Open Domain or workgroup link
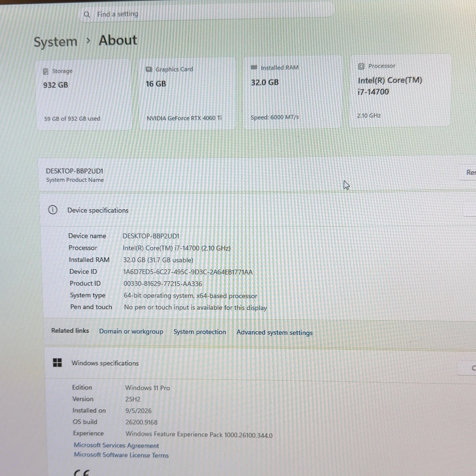476x476 pixels. click(x=131, y=331)
